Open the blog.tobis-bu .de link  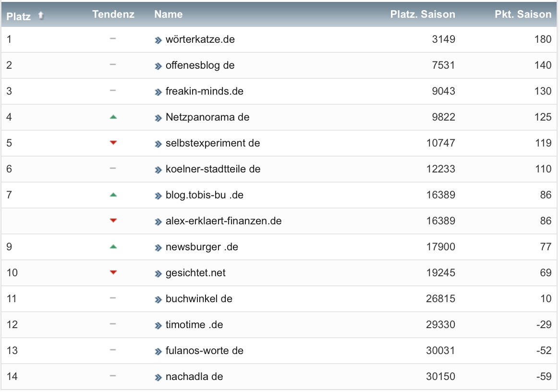(x=204, y=195)
